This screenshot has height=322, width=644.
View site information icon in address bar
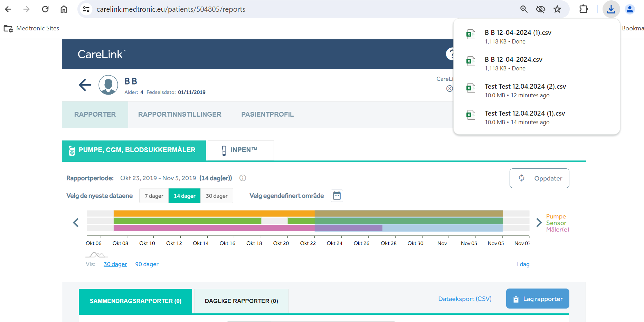86,9
